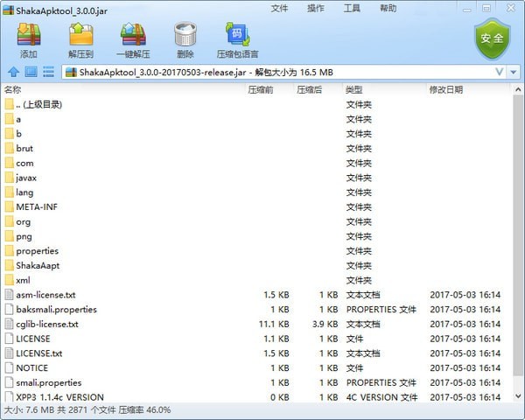Open the 工具 menu
The image size is (525, 420).
coord(352,9)
